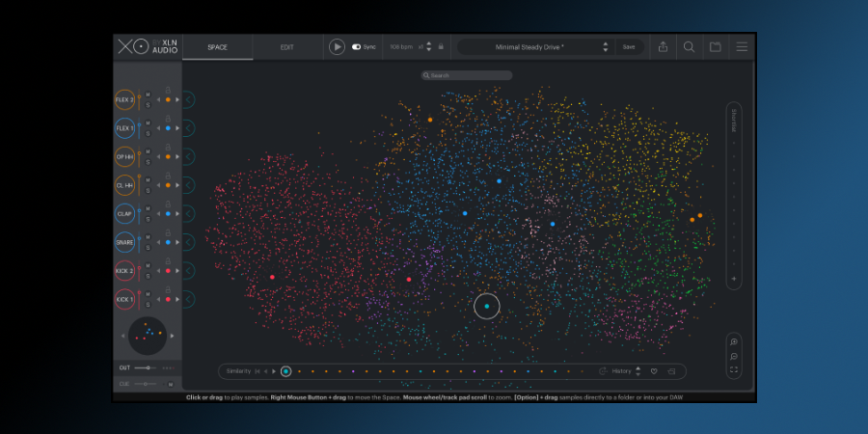
Task: Open the search magnifier icon in top bar
Action: coord(689,47)
